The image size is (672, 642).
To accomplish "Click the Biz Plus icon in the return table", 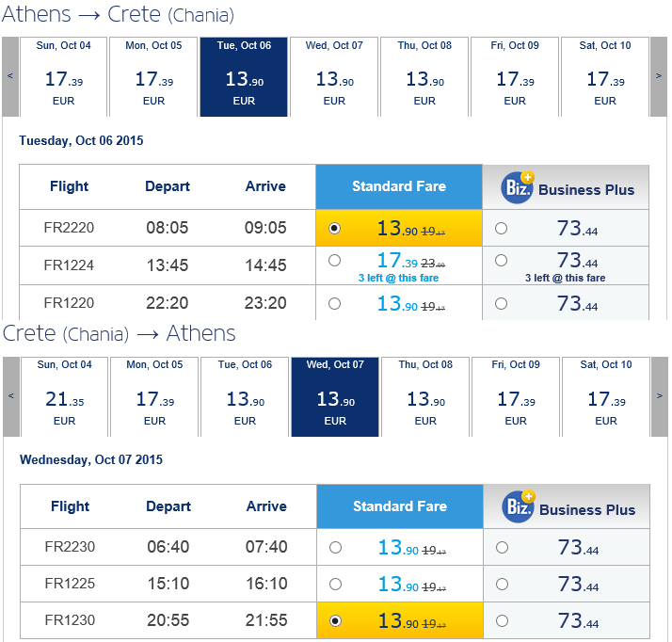I will pos(519,506).
